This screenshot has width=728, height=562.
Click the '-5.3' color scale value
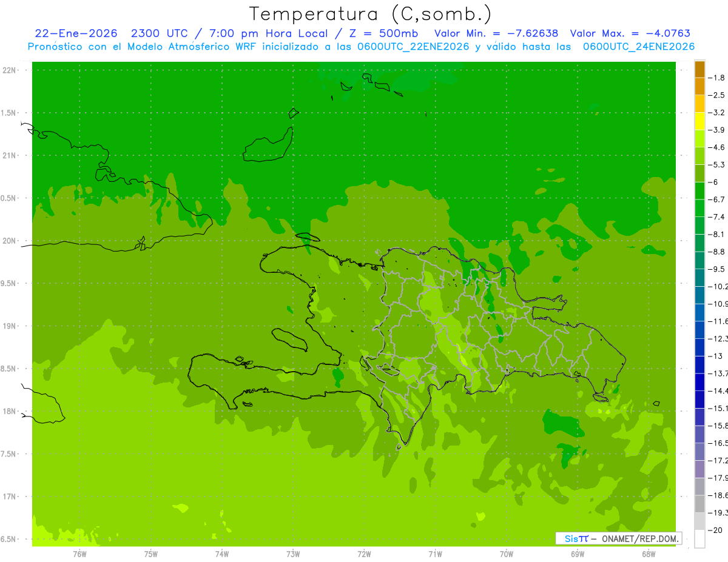pos(716,164)
